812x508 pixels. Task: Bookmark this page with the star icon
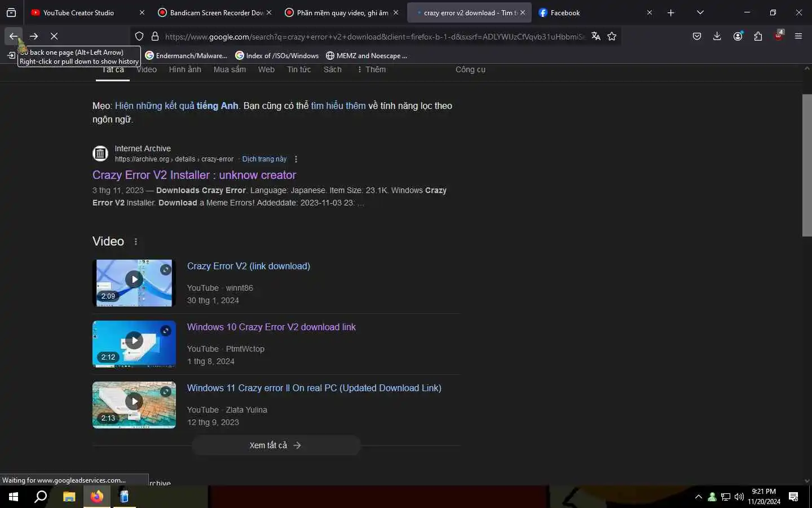[612, 36]
